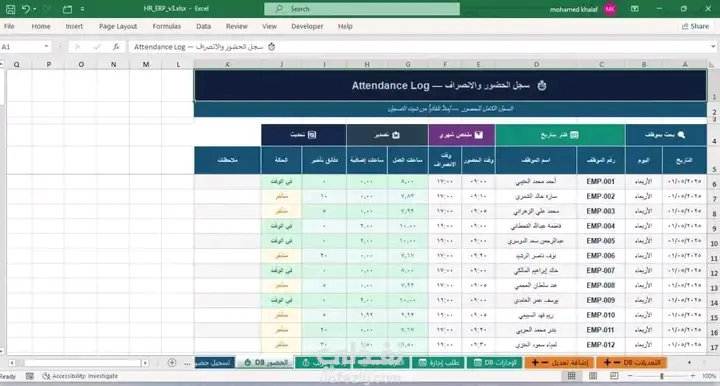Click the Attendance Log title banner cell
This screenshot has width=720, height=386.
[x=450, y=85]
